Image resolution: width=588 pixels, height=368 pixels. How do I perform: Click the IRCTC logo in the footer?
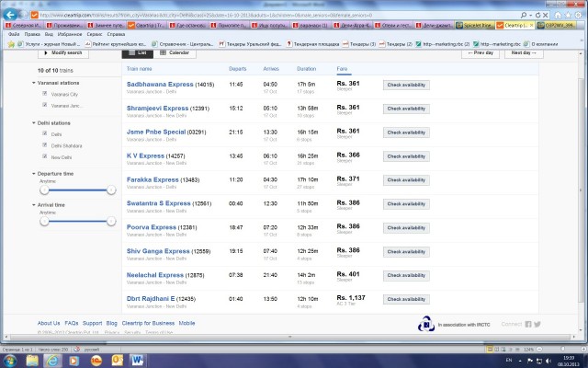(424, 324)
